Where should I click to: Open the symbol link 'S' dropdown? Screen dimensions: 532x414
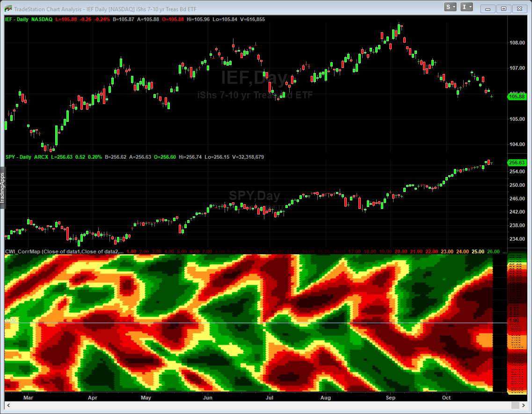coord(451,7)
